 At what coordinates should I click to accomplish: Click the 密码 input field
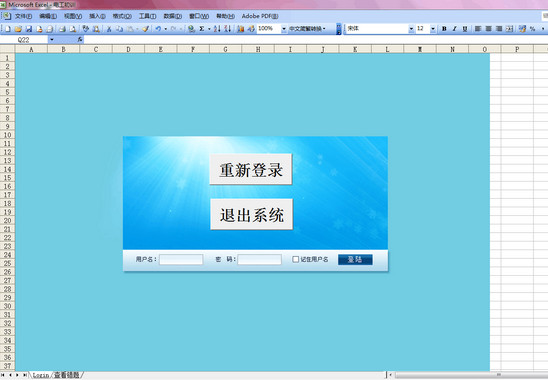click(x=259, y=259)
